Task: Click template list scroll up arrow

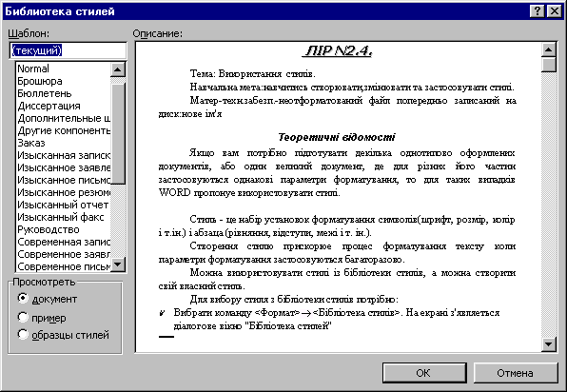Action: (x=118, y=69)
